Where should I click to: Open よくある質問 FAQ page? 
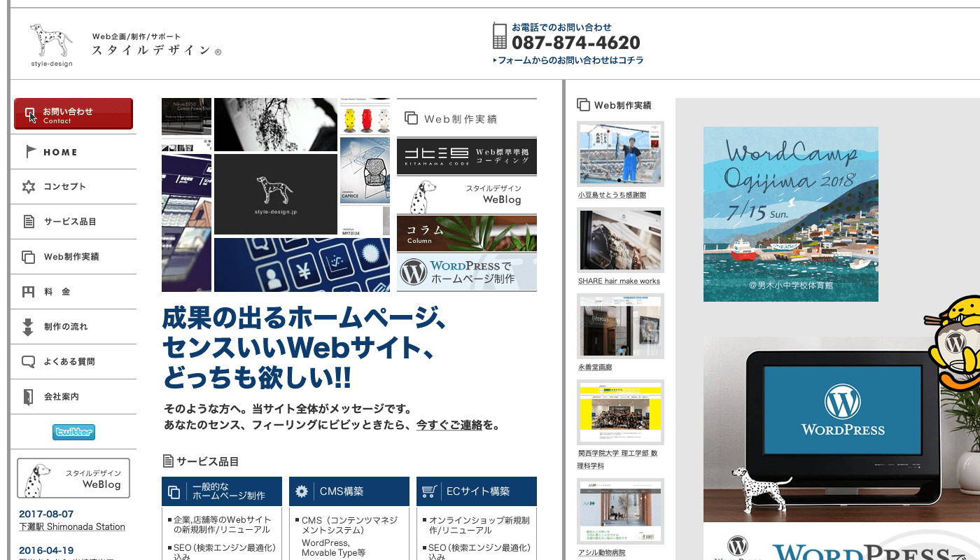coord(69,362)
